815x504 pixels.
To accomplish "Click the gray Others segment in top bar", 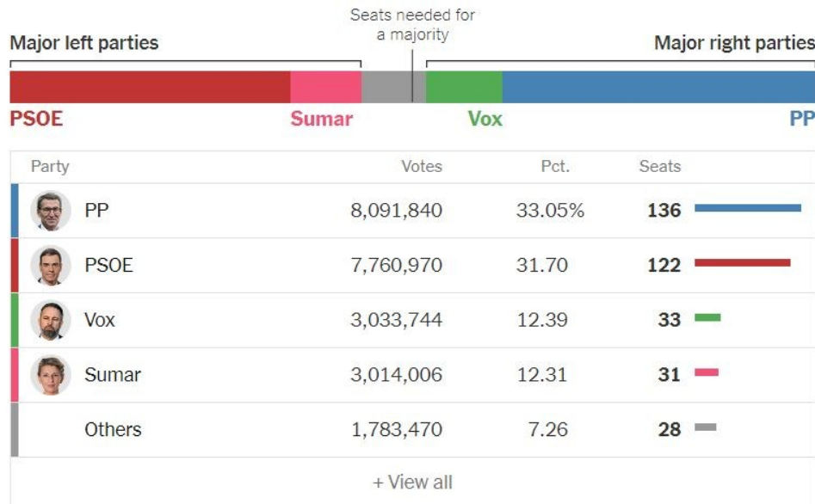I will point(386,87).
